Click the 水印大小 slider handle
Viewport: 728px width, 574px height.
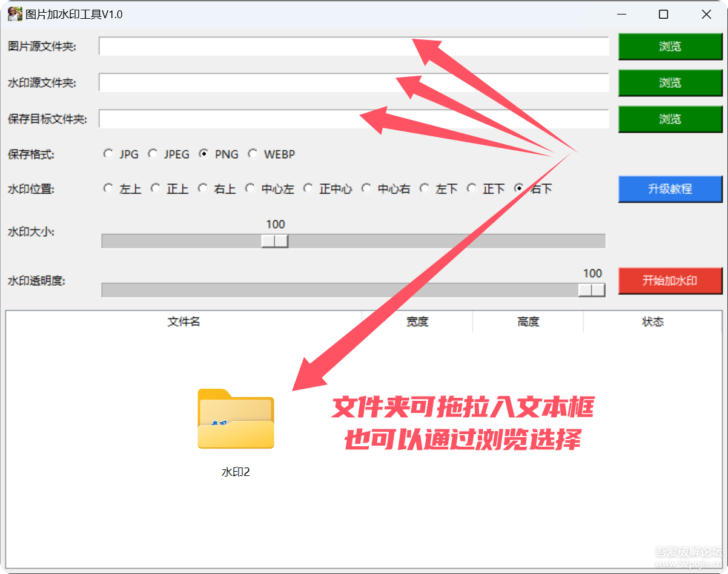275,241
